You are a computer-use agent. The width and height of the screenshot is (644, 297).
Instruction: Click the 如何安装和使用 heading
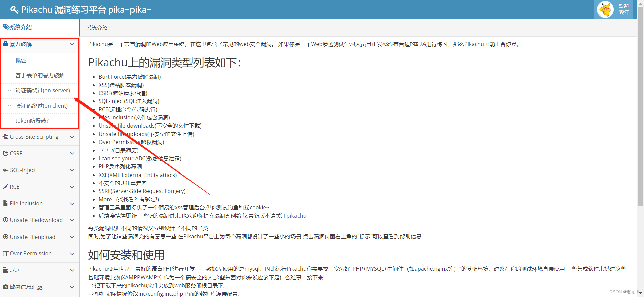pos(126,255)
